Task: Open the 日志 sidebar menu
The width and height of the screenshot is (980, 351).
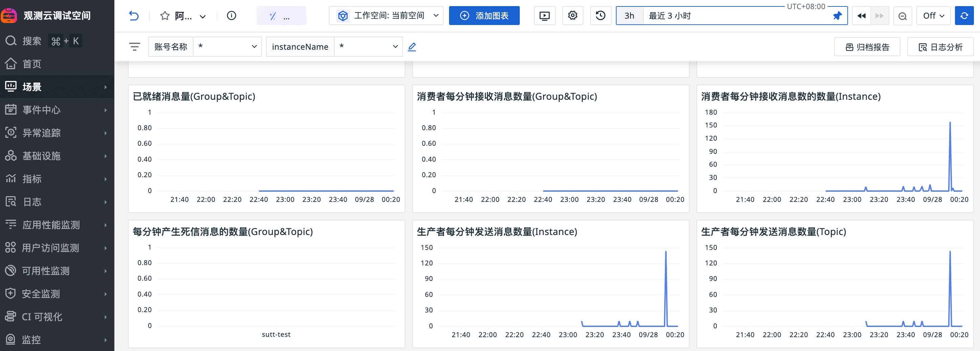Action: tap(57, 202)
